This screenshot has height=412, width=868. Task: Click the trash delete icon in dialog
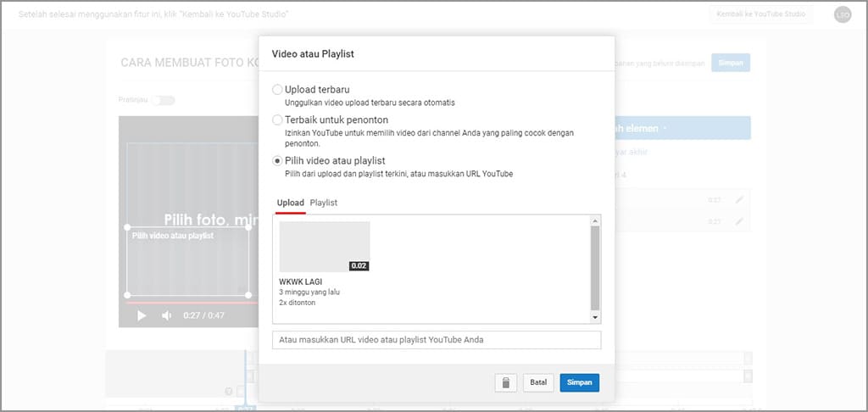pos(505,382)
